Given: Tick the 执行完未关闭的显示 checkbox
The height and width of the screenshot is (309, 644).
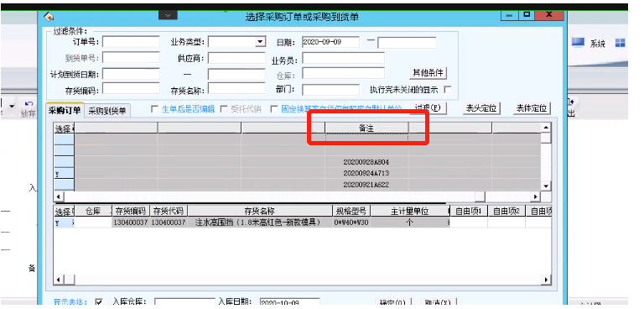Looking at the screenshot, I should (x=448, y=89).
